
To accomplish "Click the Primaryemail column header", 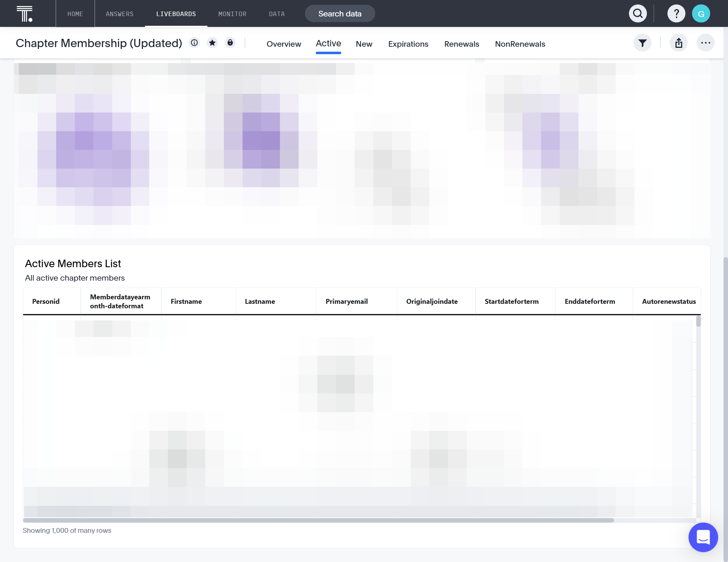I will [357, 302].
